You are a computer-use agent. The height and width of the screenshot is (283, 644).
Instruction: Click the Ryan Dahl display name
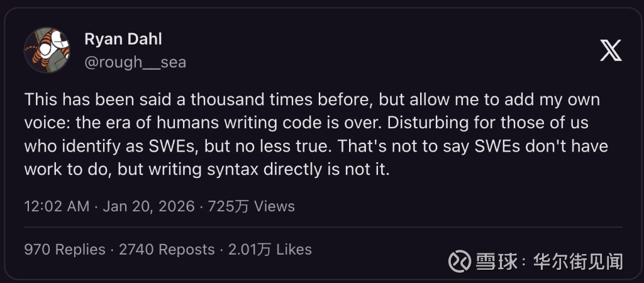(123, 39)
